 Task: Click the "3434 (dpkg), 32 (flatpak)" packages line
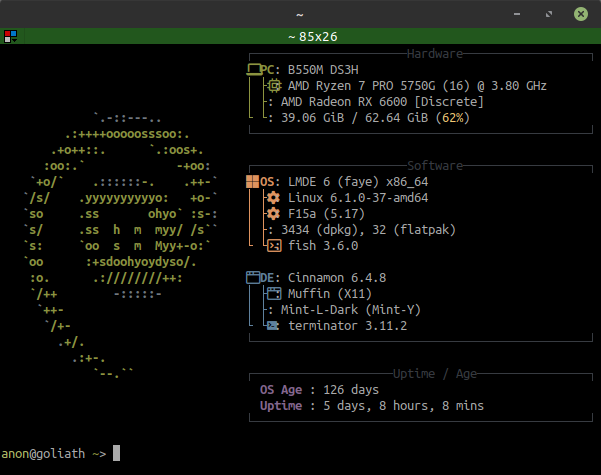pyautogui.click(x=368, y=230)
